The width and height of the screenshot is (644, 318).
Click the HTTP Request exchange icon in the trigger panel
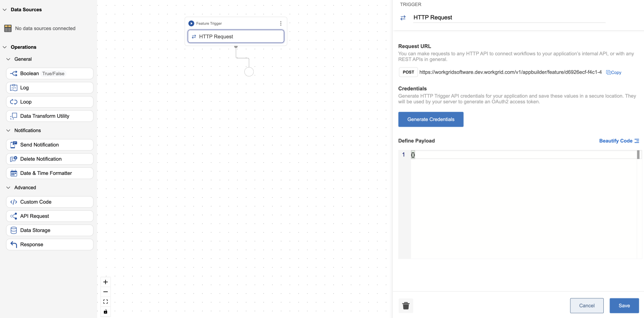[x=403, y=18]
